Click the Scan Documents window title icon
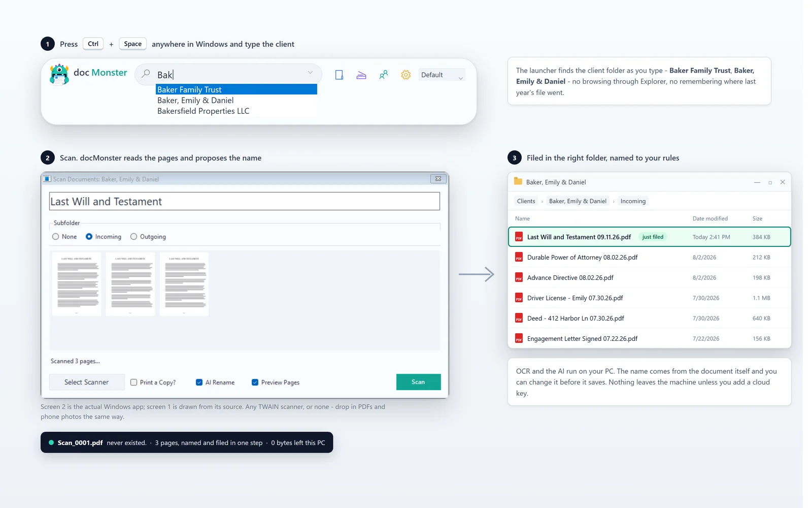Viewport: 812px width, 508px height. 47,179
